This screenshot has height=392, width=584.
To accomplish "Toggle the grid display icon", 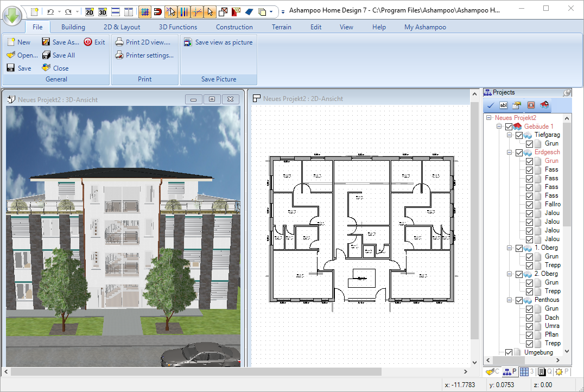I will (x=145, y=11).
